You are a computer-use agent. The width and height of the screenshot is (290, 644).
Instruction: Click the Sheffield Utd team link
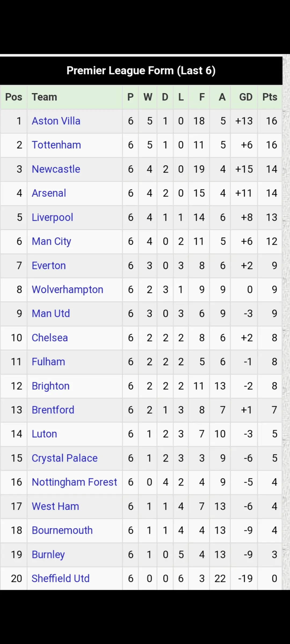click(60, 579)
